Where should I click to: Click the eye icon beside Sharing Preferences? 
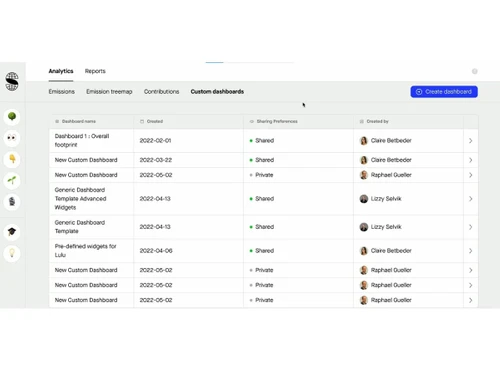(252, 121)
